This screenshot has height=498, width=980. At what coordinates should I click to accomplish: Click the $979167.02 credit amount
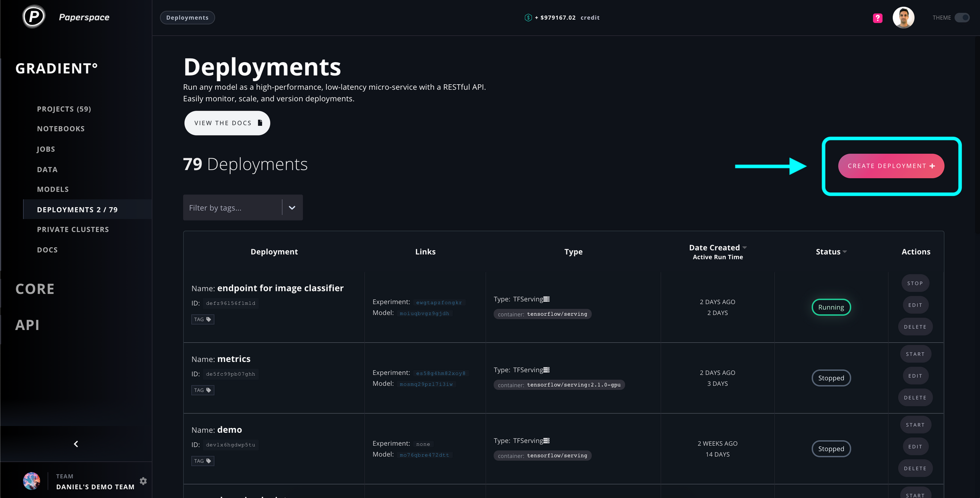[x=558, y=18]
